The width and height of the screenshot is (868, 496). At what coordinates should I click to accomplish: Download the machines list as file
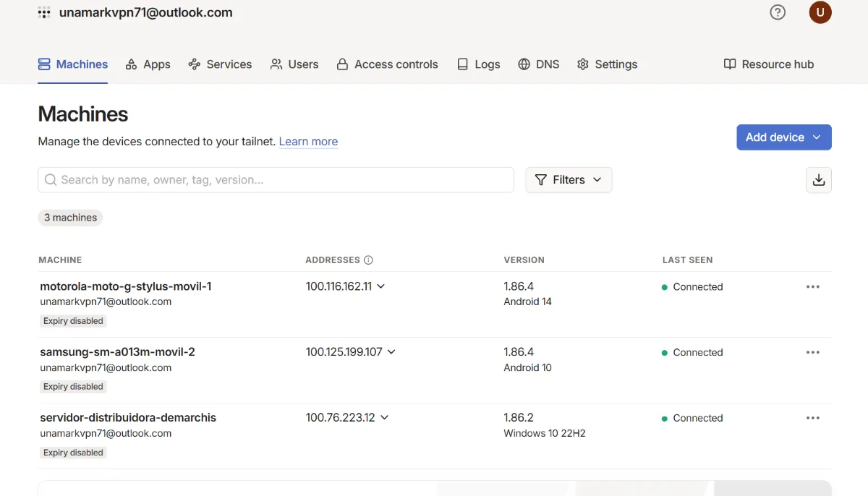click(819, 180)
